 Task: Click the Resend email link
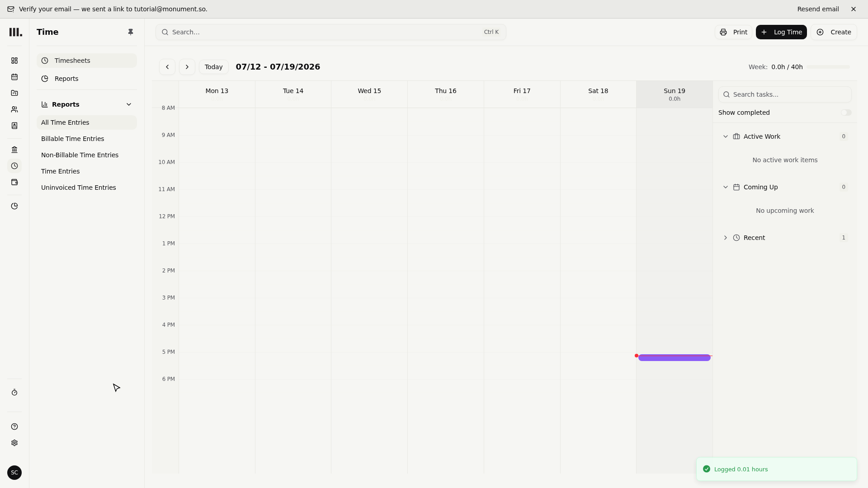click(818, 9)
